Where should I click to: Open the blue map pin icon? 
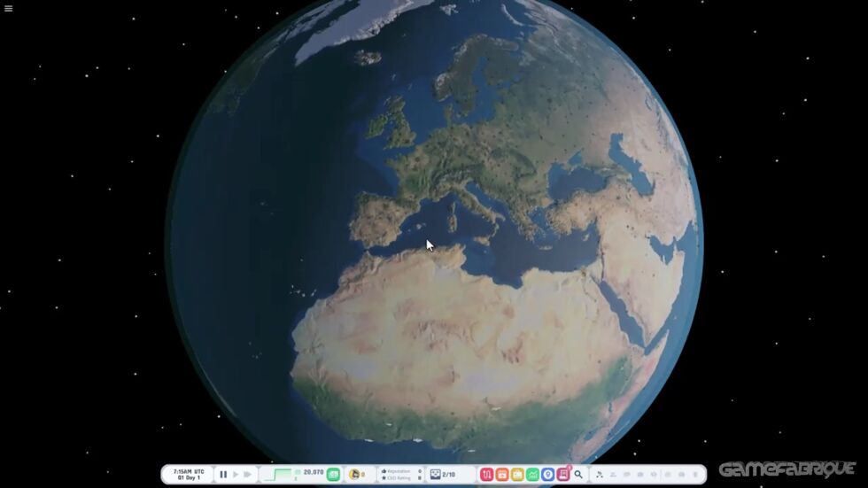coord(547,475)
